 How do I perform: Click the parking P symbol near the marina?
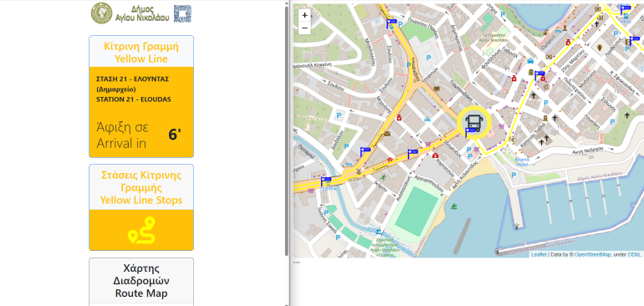pyautogui.click(x=514, y=176)
